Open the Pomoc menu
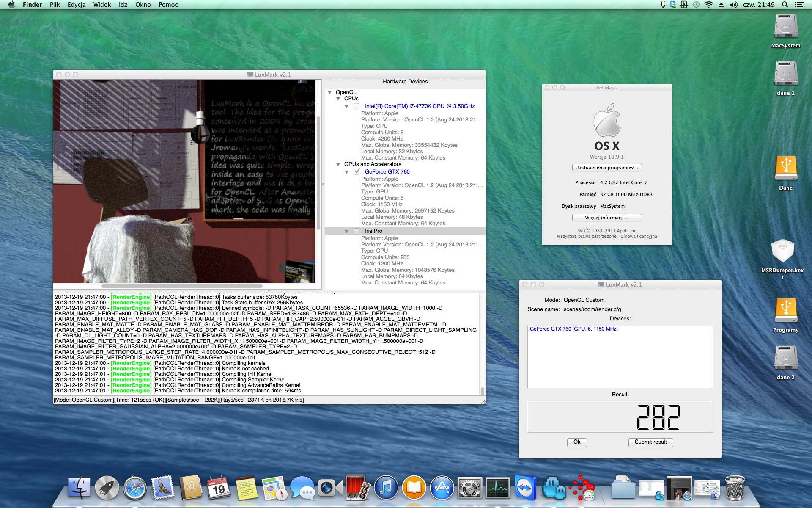Screen dimensions: 812x508 [x=168, y=5]
